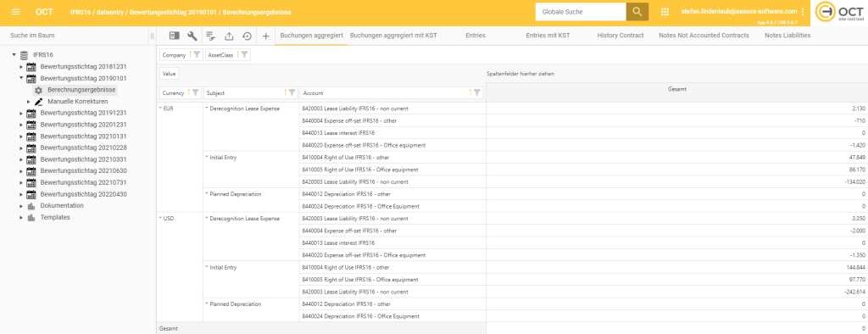The image size is (868, 334).
Task: Collapse the USD currency group
Action: 161,218
